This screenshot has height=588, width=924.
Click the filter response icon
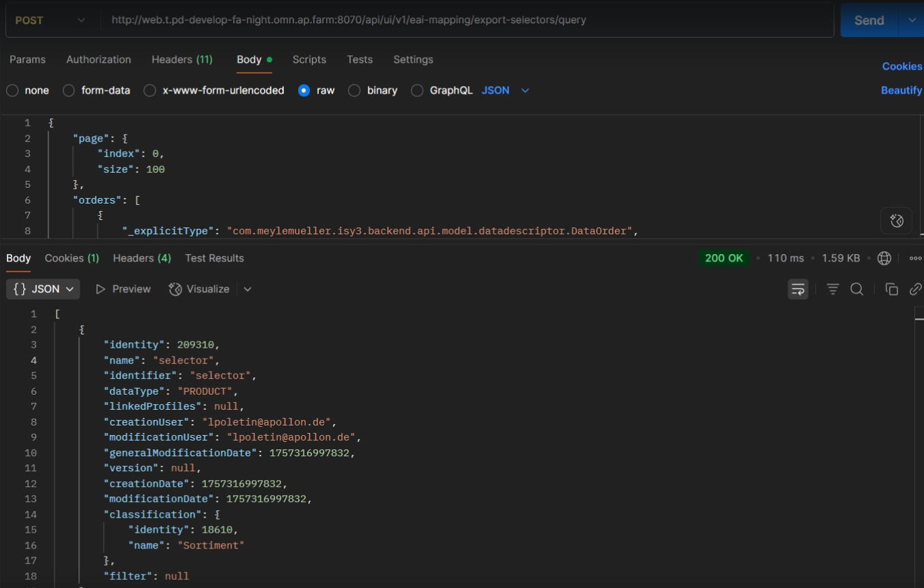(x=833, y=289)
